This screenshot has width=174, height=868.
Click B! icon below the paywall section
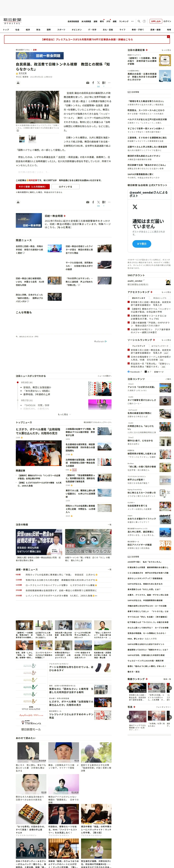104,202
